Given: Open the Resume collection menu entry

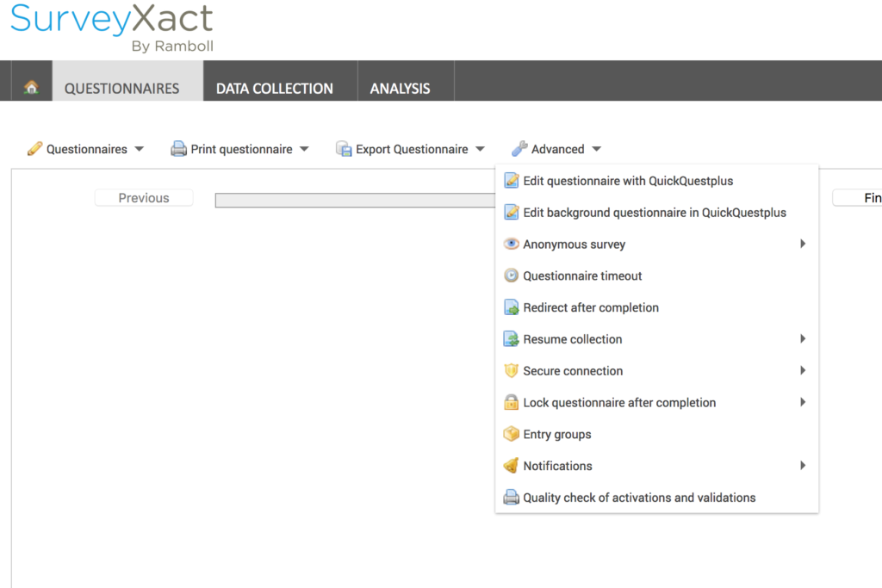Looking at the screenshot, I should click(656, 339).
